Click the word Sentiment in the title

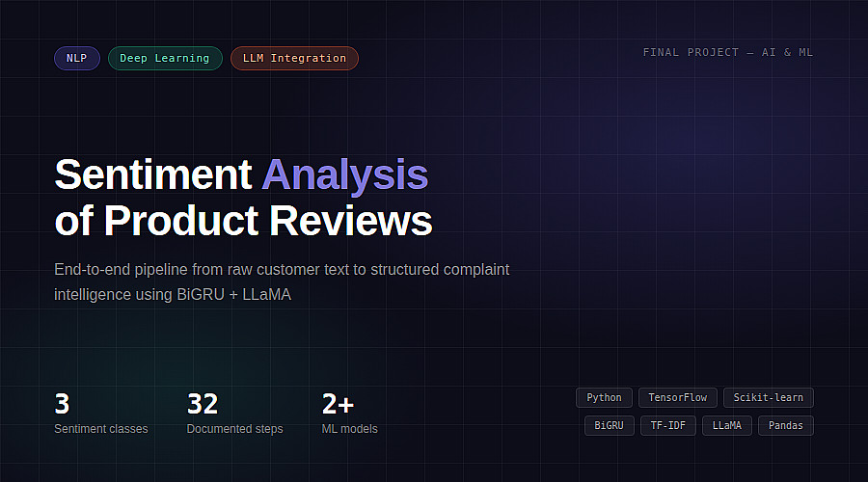pyautogui.click(x=153, y=174)
